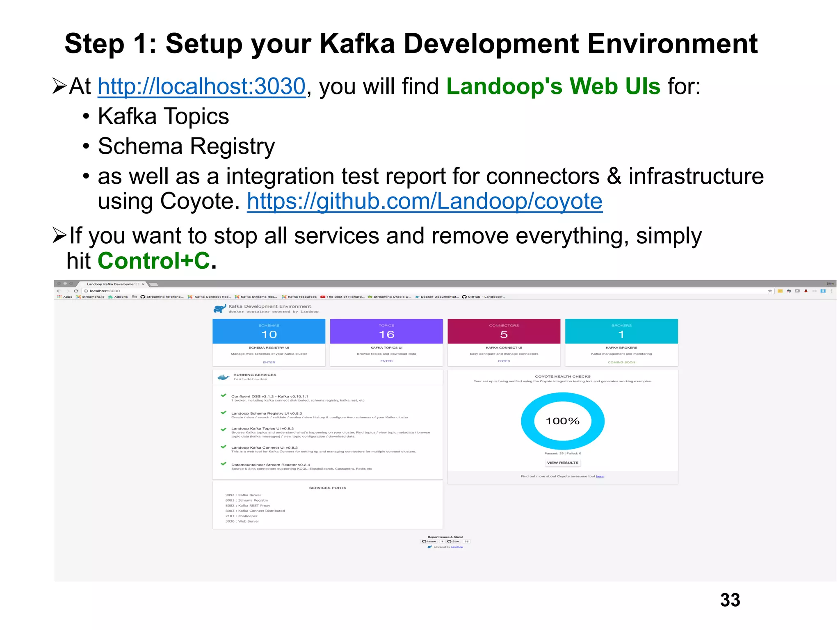Image resolution: width=840 pixels, height=630 pixels.
Task: Enter the Kafka Topics UI
Action: pos(386,361)
